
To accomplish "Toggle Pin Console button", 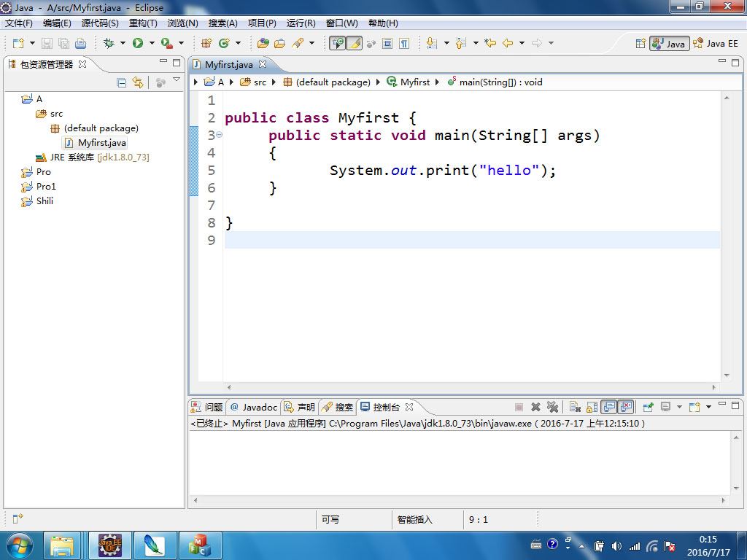I will coord(648,407).
